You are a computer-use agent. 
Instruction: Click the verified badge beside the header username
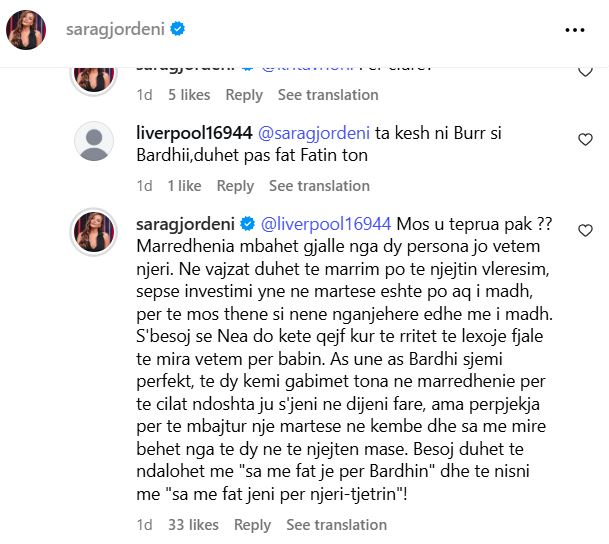[178, 30]
